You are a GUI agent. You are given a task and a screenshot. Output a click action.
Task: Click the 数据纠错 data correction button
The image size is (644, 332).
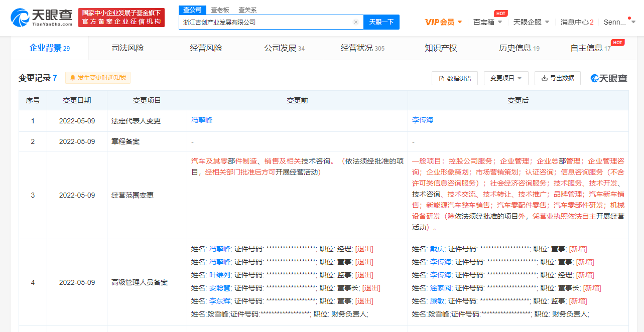[x=454, y=78]
